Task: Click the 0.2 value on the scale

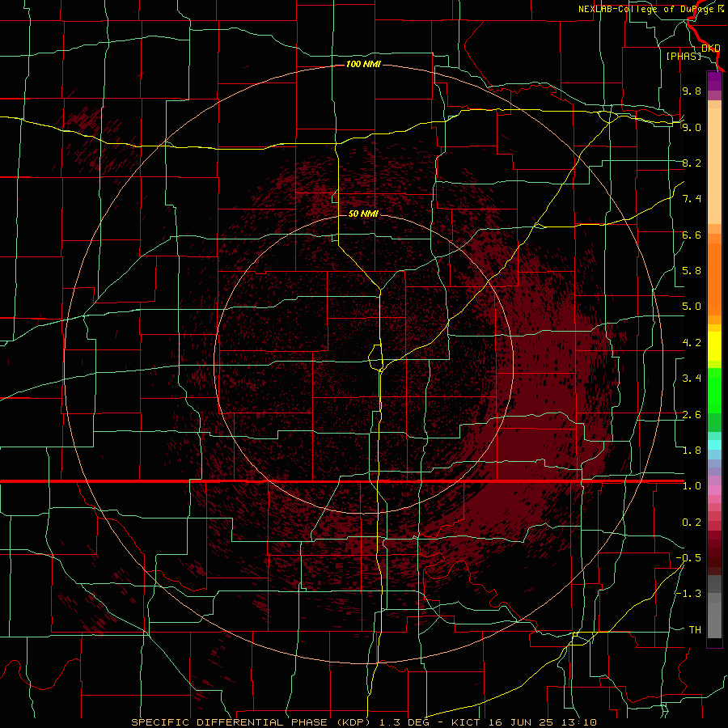Action: tap(692, 523)
